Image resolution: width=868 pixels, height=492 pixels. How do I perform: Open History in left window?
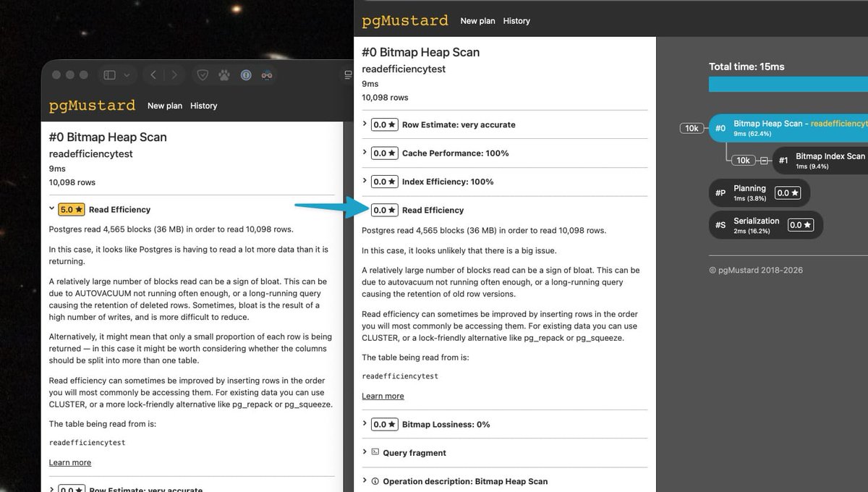point(203,106)
